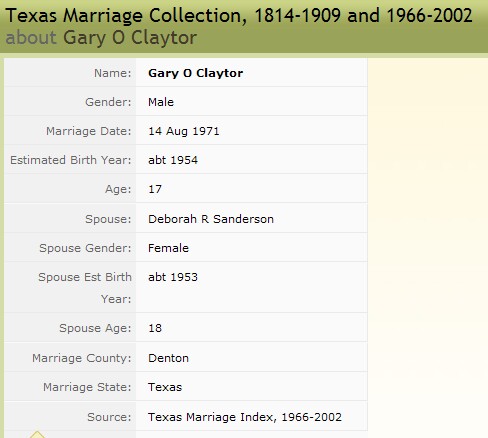Screen dimensions: 488x438
Task: Click the marriage date 14 Aug 1971
Action: pos(184,131)
